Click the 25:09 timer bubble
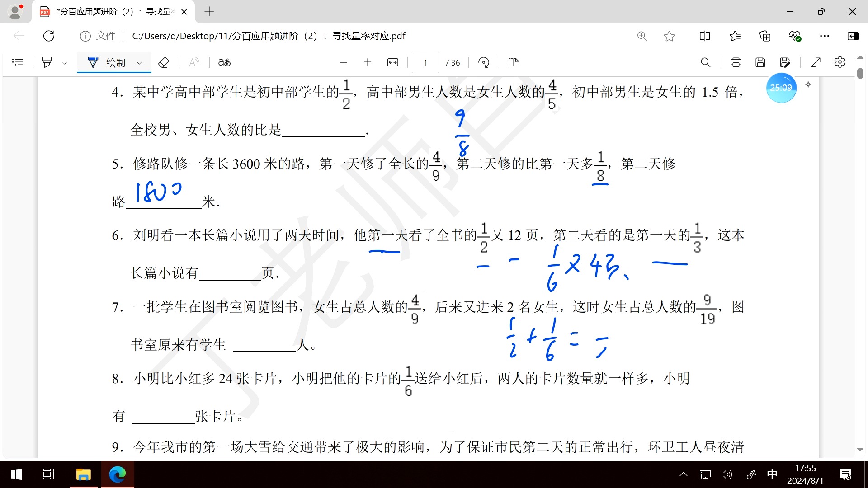The width and height of the screenshot is (868, 488). [x=781, y=88]
